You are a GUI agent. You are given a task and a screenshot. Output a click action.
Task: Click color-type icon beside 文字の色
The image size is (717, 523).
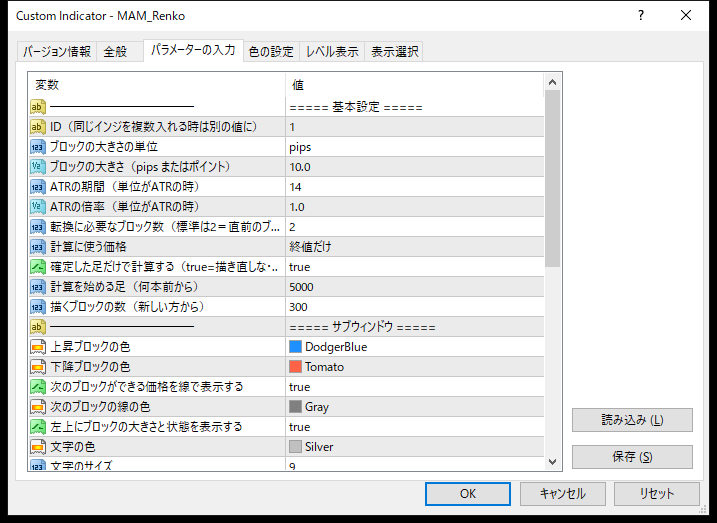coord(38,447)
